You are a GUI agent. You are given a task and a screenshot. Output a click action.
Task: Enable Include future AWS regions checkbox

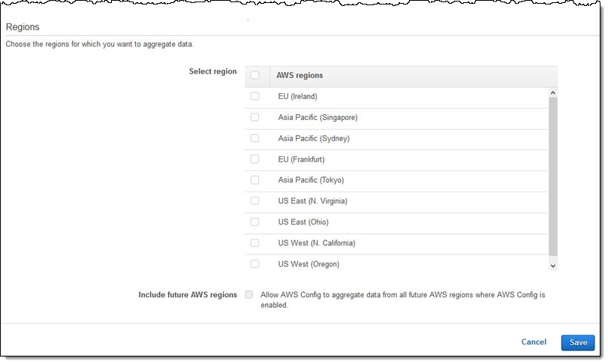click(249, 295)
